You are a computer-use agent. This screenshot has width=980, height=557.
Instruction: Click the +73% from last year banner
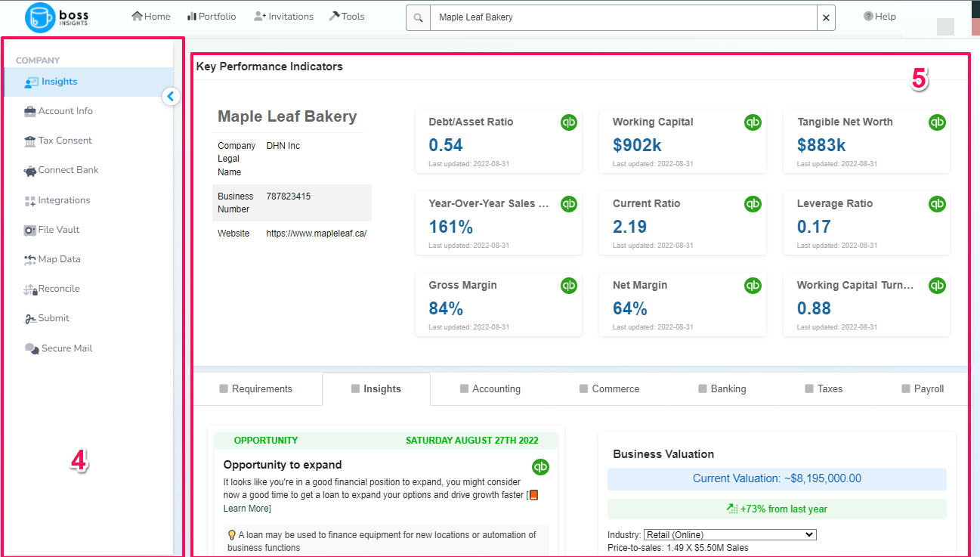click(x=777, y=509)
